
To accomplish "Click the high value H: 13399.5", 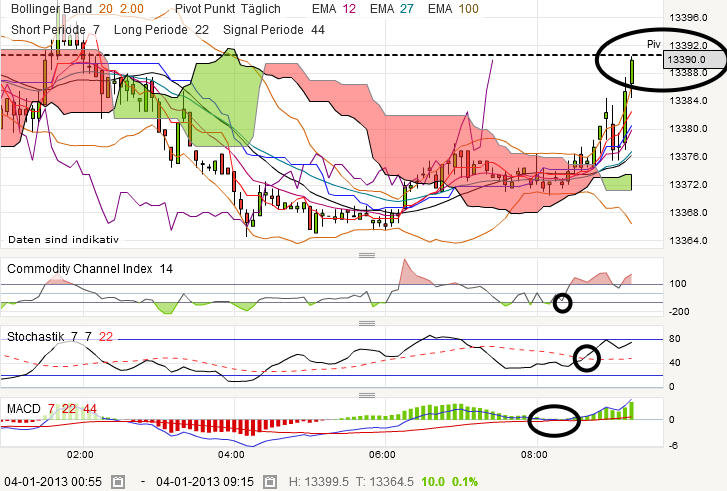I will pos(319,482).
